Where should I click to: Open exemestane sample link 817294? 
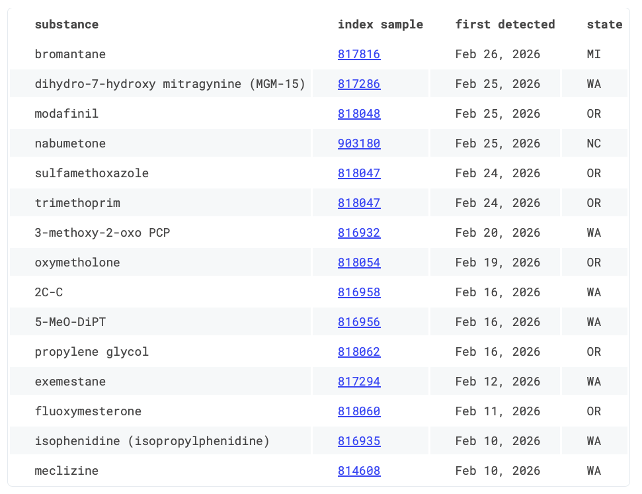coord(358,382)
